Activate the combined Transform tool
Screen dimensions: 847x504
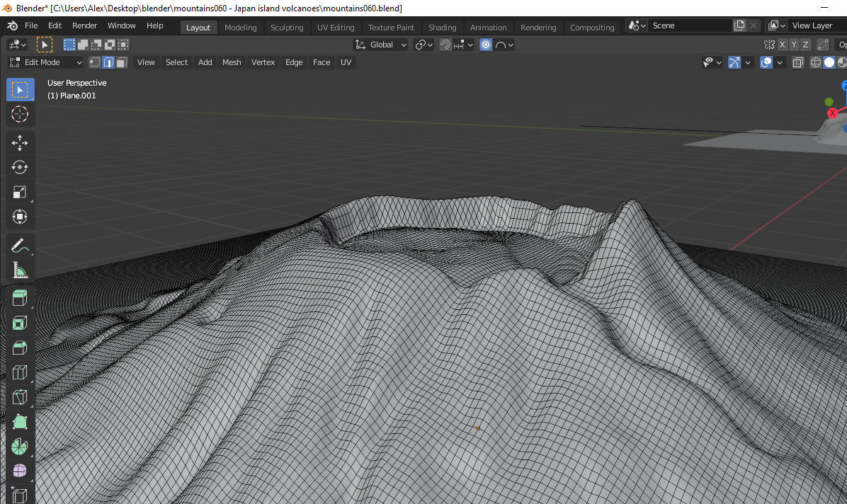[20, 217]
